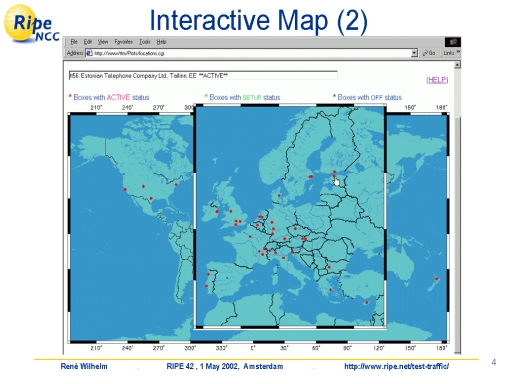Click the Go button beside address bar
Viewport: 512px width, 384px height.
[429, 53]
